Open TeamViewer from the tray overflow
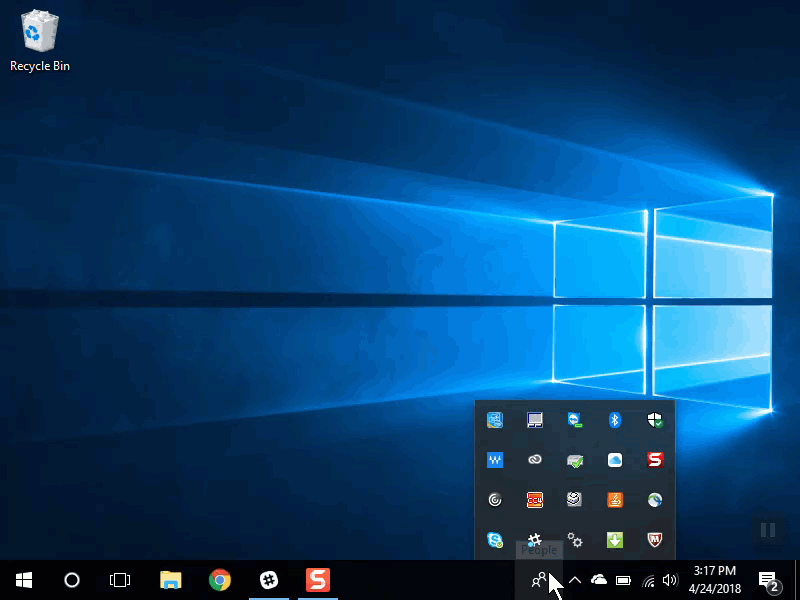800x600 pixels. (x=575, y=420)
